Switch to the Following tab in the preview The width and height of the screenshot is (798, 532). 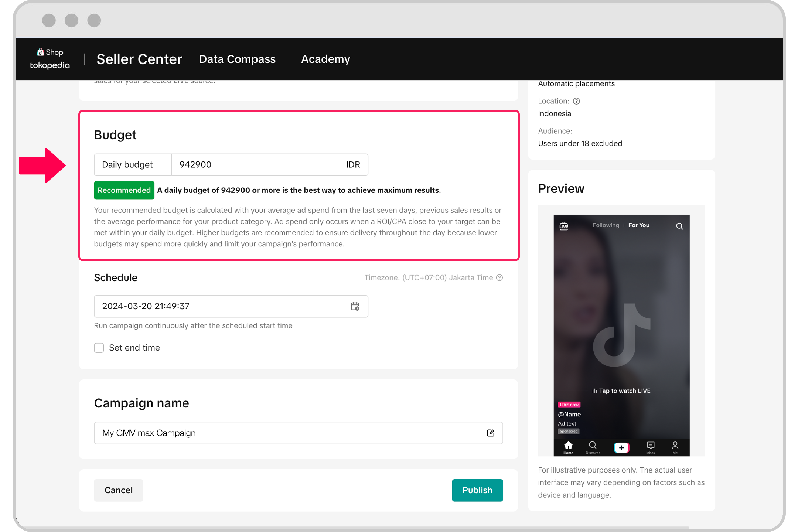pos(606,225)
